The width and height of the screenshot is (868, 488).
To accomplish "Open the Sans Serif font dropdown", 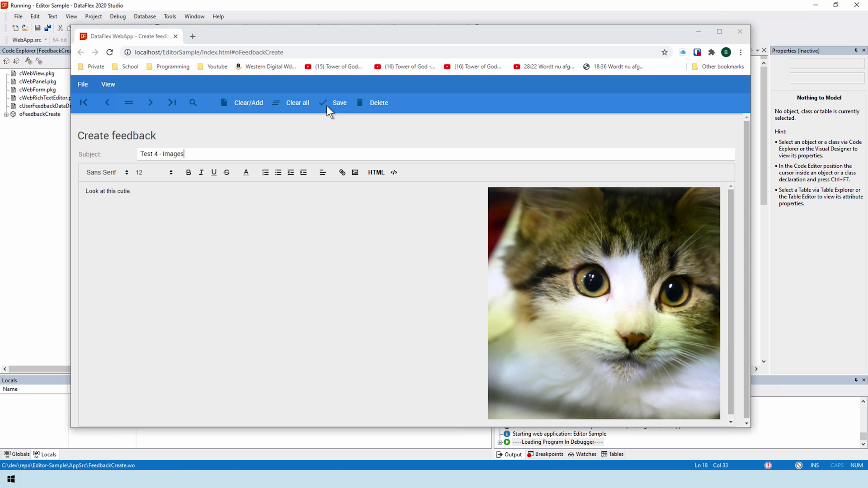I will coord(108,172).
